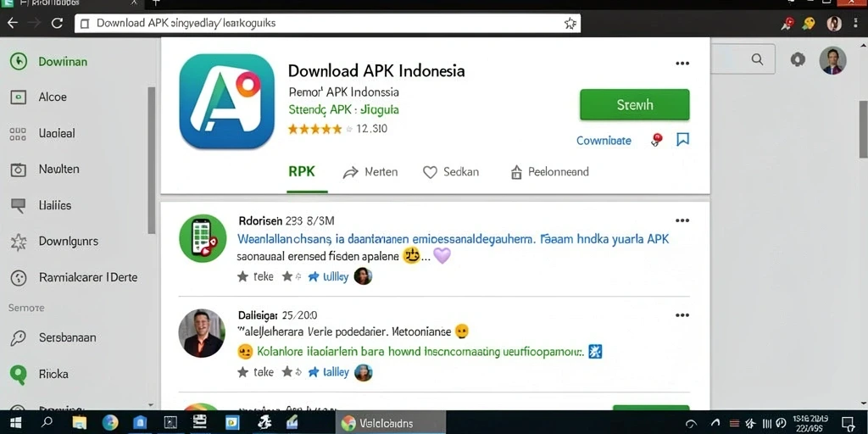Click the Vlelcloadns taskbar Chrome window
This screenshot has width=868, height=434.
tap(390, 424)
